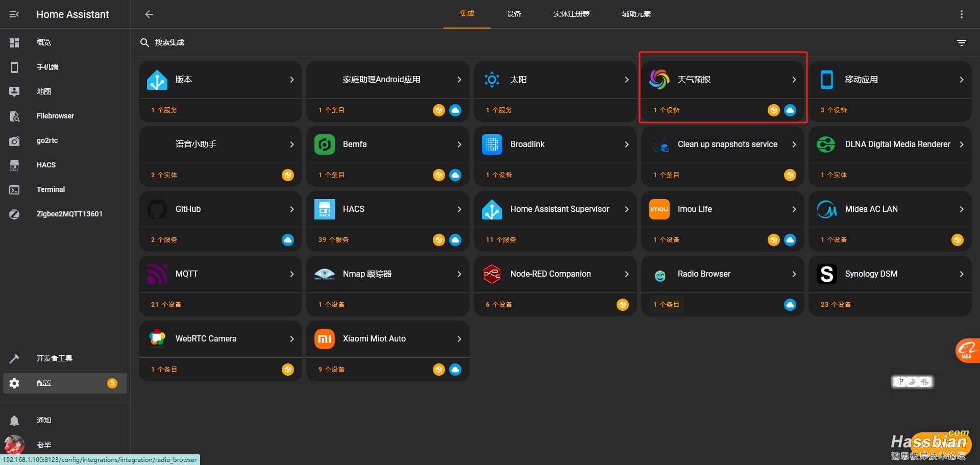Click the MQTT integration logo
Viewport: 980px width, 465px height.
[157, 274]
